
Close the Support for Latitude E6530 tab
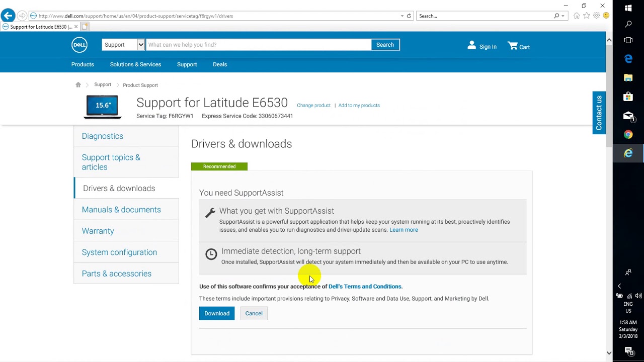click(76, 27)
